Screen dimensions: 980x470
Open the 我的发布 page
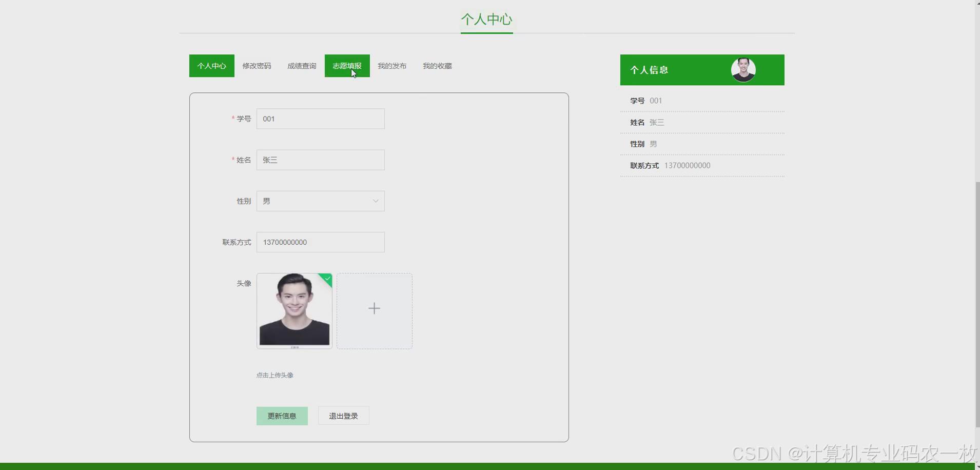[x=392, y=66]
